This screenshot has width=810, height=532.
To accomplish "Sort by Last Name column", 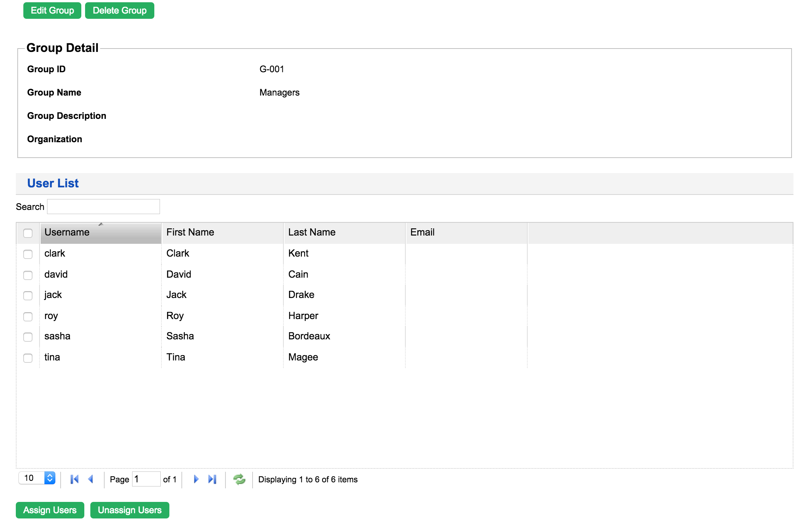I will [312, 233].
